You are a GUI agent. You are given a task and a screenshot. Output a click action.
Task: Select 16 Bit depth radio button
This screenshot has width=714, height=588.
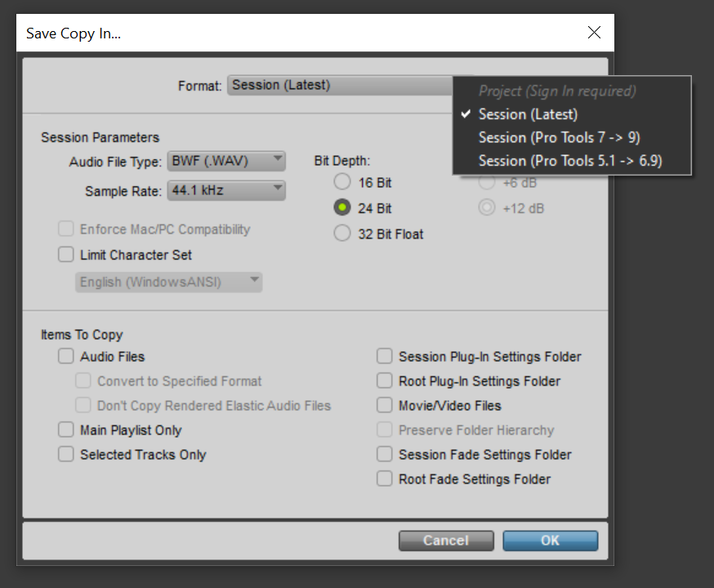pyautogui.click(x=342, y=182)
